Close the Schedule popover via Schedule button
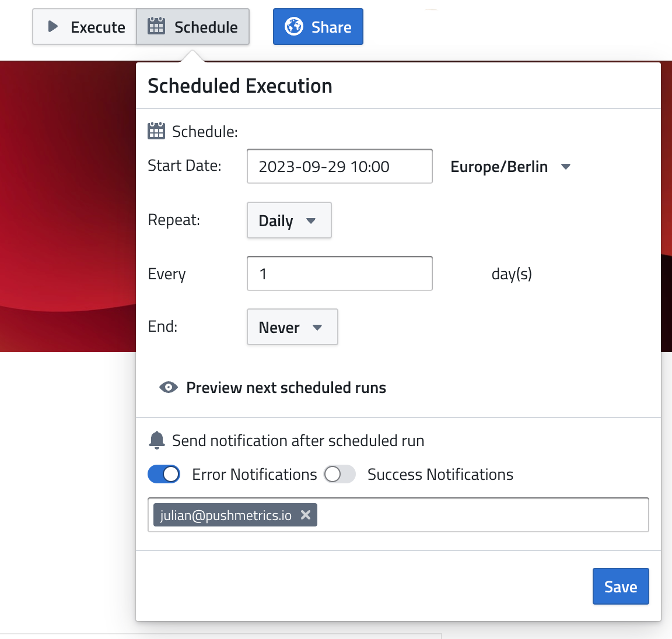 [193, 27]
